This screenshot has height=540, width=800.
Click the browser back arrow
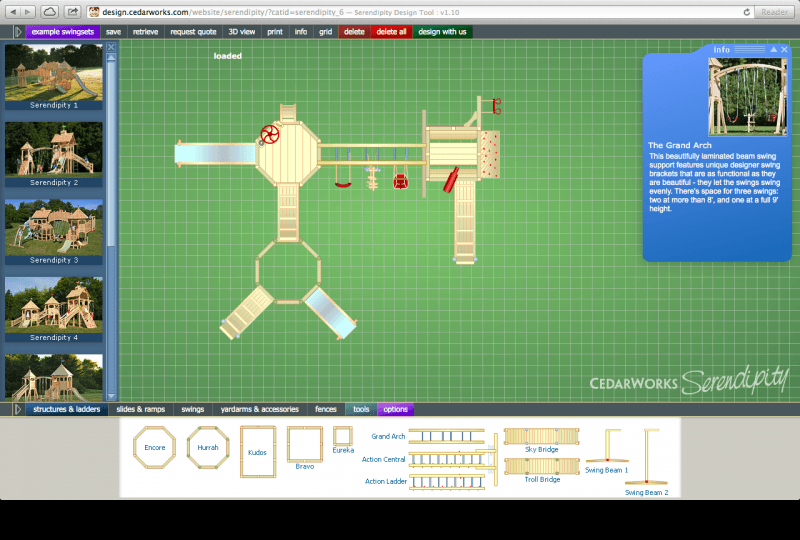[x=13, y=11]
